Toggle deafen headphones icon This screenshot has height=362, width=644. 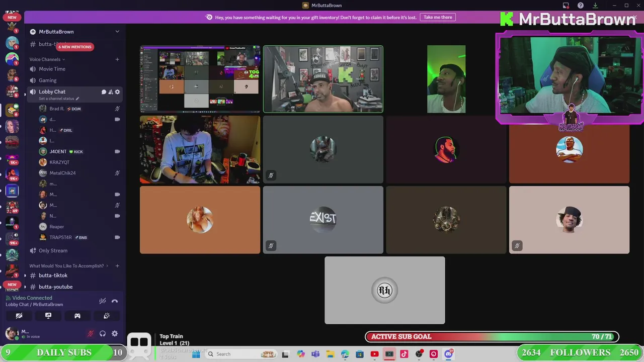103,334
